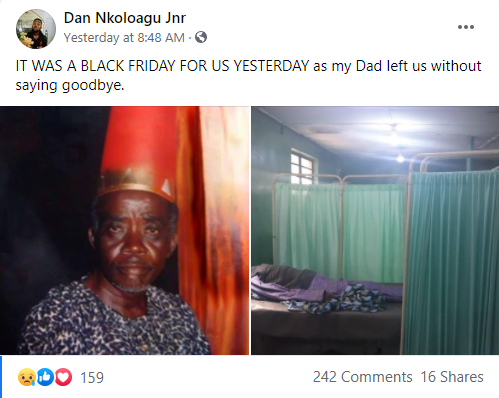
Task: Click the green curtain in hospital photo
Action: coord(452,262)
